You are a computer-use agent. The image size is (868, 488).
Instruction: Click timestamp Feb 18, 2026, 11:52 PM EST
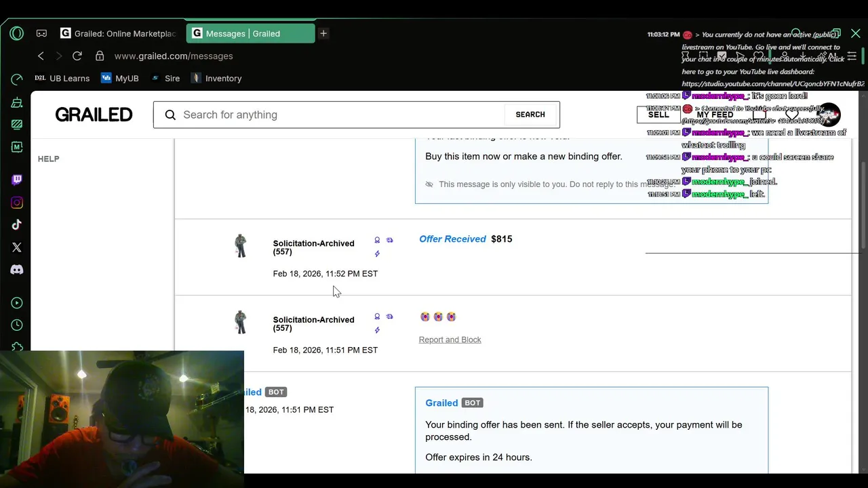[x=325, y=274]
